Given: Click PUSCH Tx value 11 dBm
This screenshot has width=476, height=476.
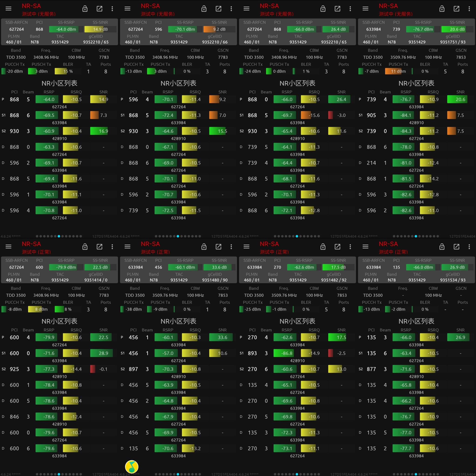Looking at the screenshot, I should pyautogui.click(x=398, y=71).
